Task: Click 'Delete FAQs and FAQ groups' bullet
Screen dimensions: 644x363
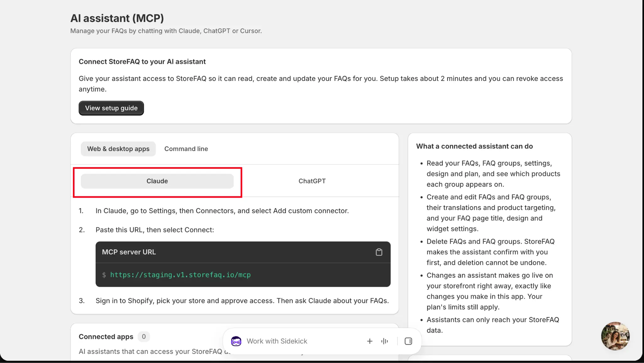Action: (491, 252)
